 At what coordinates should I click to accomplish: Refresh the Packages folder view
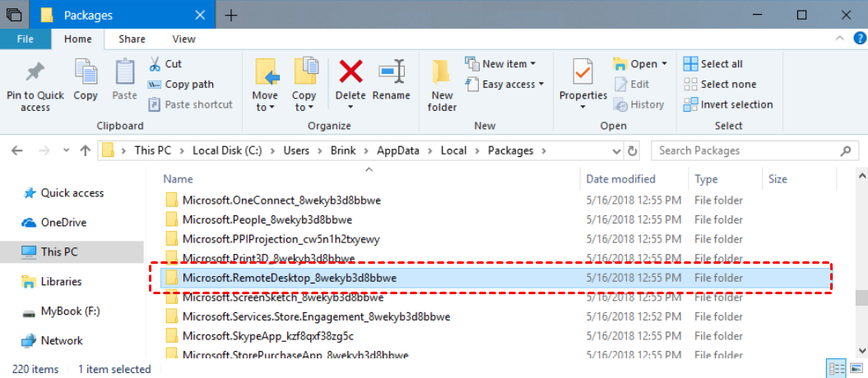point(632,151)
